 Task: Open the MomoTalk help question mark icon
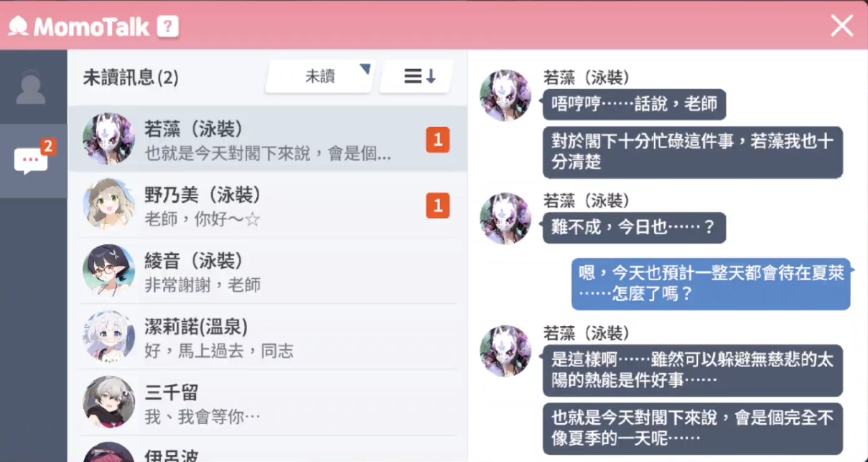[167, 27]
